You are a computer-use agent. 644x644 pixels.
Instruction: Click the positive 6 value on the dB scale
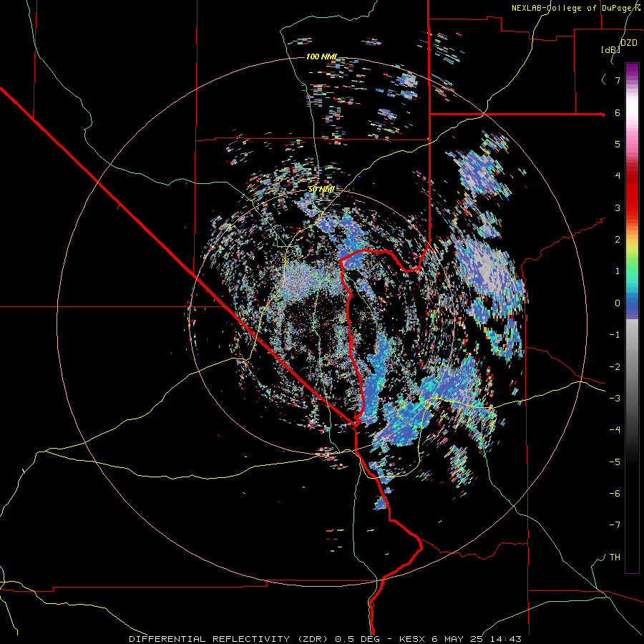(618, 112)
